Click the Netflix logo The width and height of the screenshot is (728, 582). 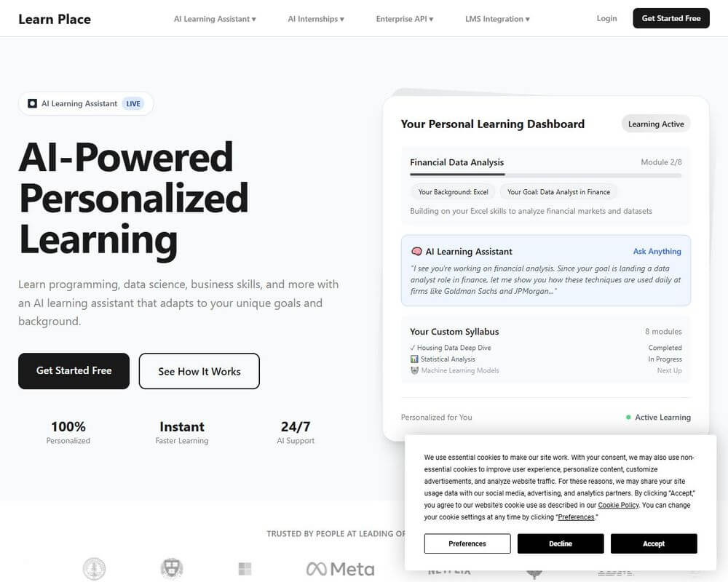pyautogui.click(x=449, y=570)
